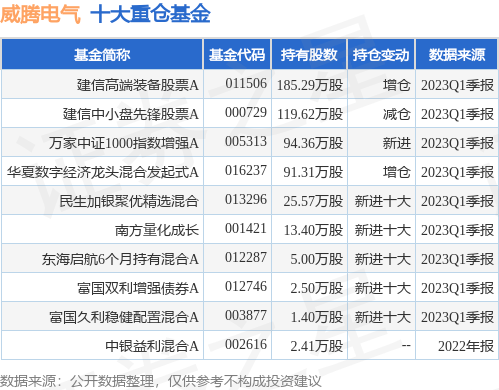Click 新进十大 in the 民生加银聚优 row
499x390 pixels.
(x=383, y=201)
